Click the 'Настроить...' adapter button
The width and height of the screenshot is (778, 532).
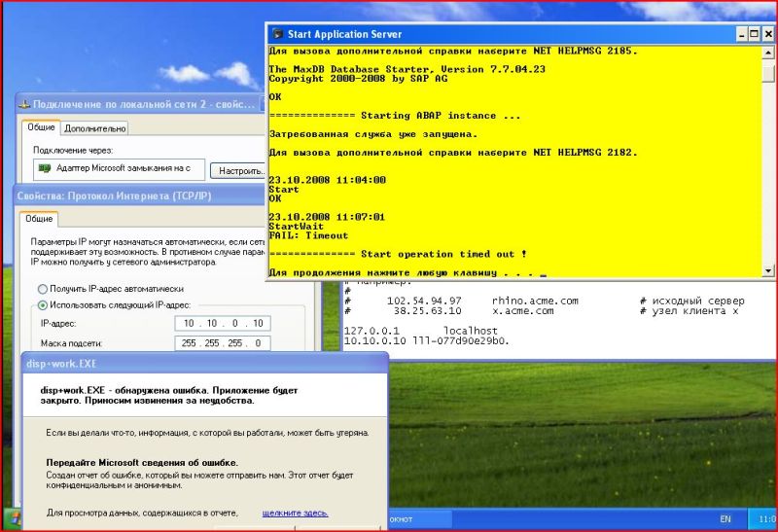pos(239,171)
